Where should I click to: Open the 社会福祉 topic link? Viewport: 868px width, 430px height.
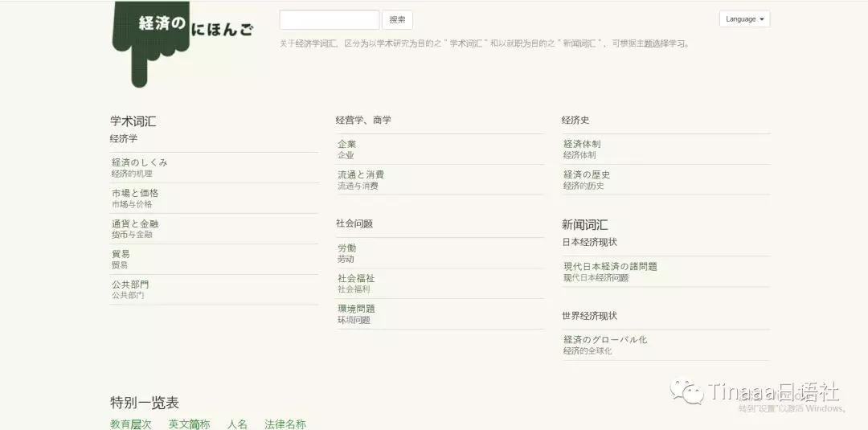[356, 278]
